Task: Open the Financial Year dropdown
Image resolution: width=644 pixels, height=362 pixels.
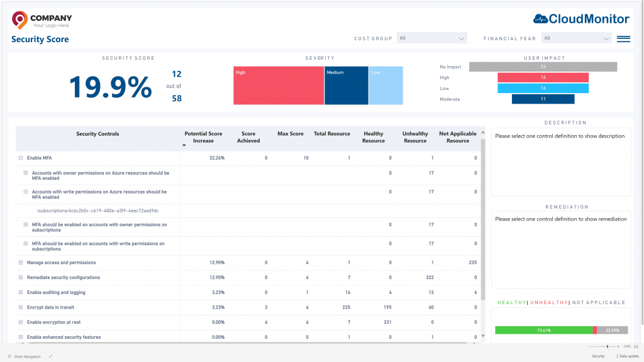Action: tap(577, 38)
